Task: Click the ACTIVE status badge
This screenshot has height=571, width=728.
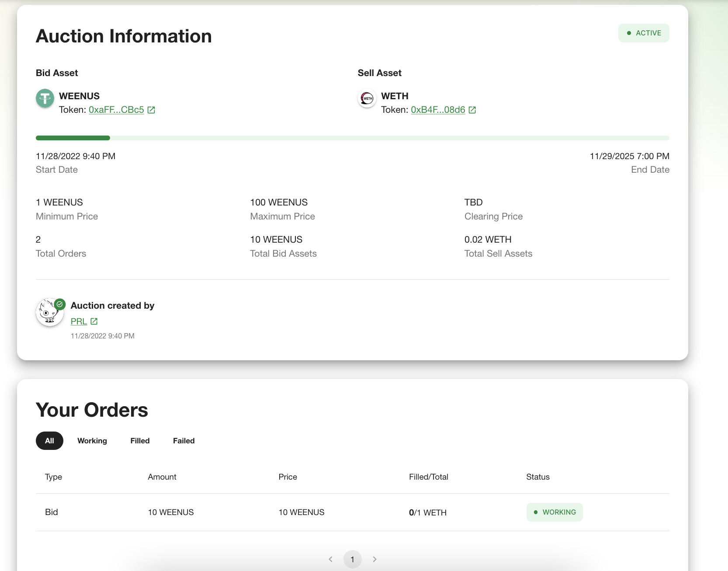Action: (644, 33)
